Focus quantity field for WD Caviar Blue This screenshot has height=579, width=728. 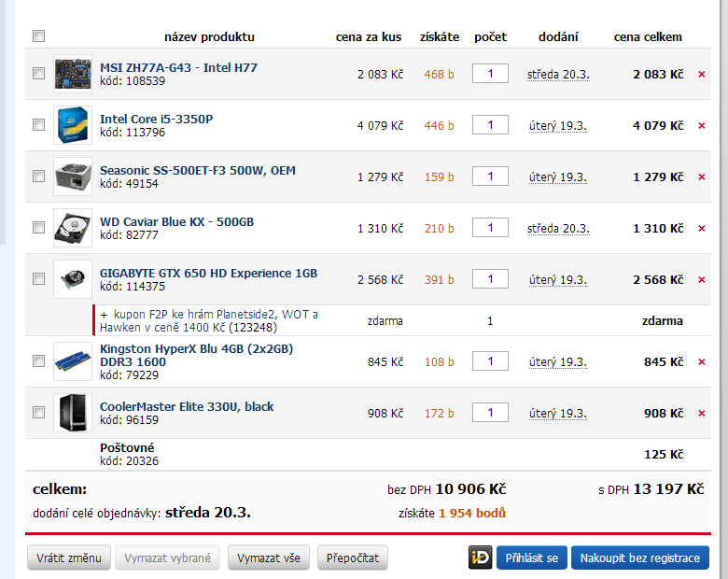490,227
